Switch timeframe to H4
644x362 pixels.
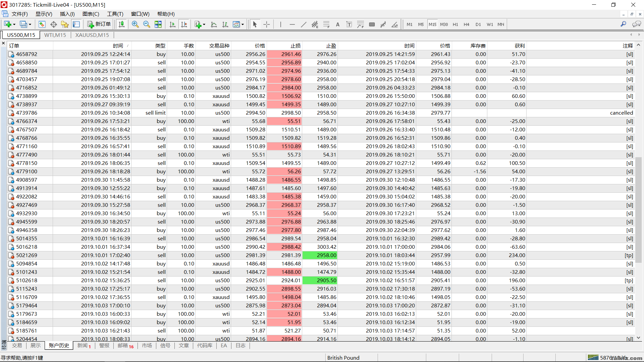[x=467, y=24]
